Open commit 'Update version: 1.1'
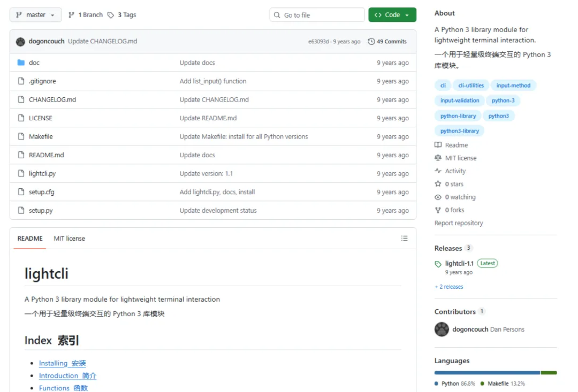 (206, 173)
